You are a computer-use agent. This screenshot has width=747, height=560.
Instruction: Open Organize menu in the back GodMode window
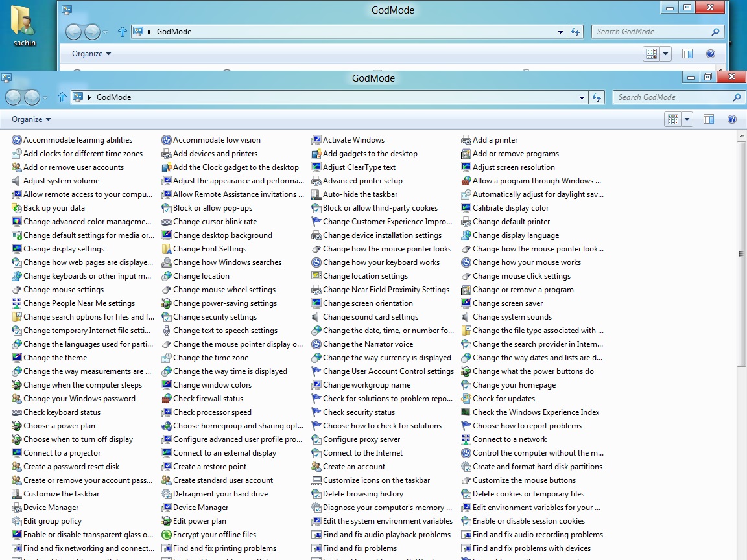click(91, 54)
